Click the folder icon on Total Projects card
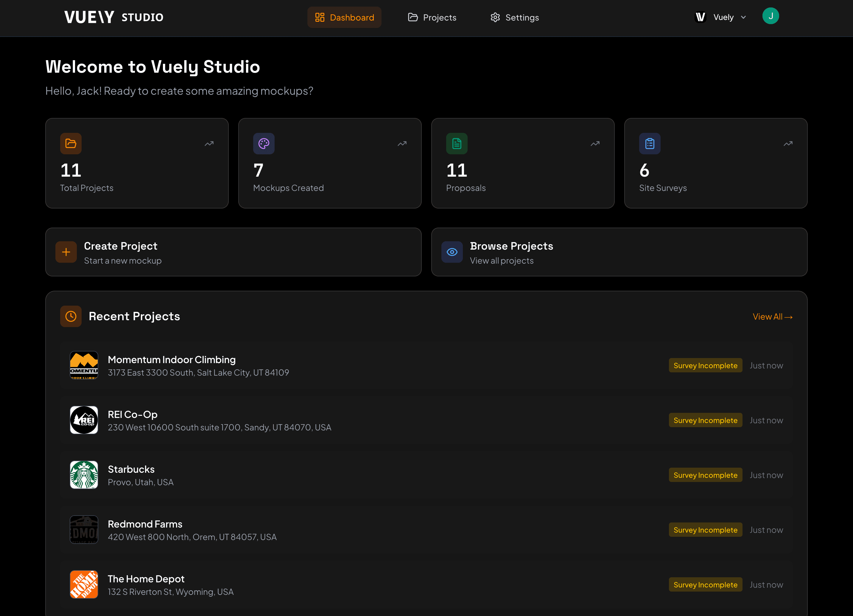 (71, 143)
